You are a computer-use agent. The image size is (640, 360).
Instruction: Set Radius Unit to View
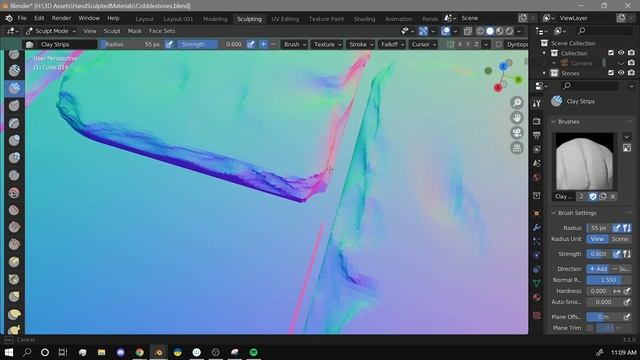point(597,239)
